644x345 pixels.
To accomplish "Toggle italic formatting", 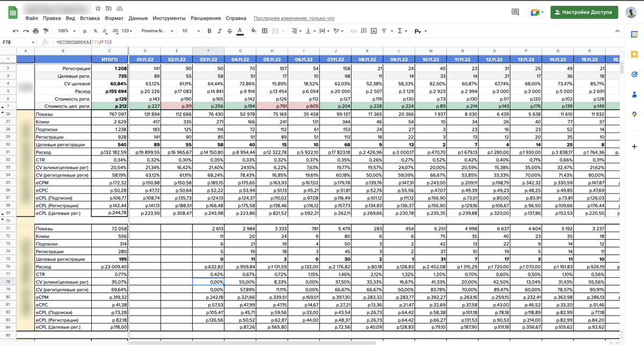I will coord(219,31).
